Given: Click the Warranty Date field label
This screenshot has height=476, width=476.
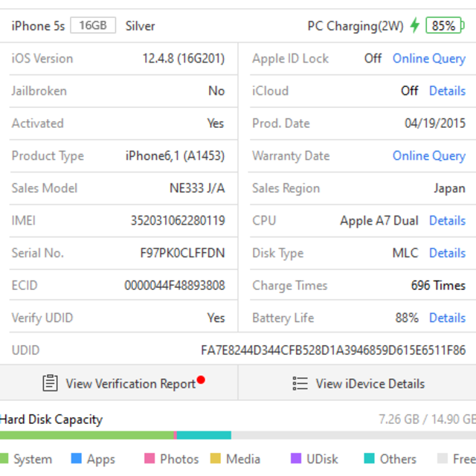Looking at the screenshot, I should [x=291, y=156].
